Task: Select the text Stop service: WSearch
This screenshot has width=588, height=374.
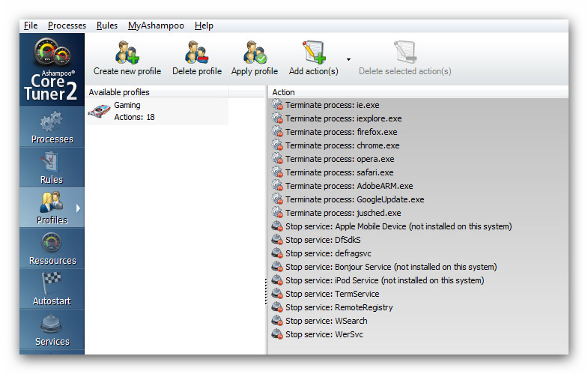Action: pyautogui.click(x=327, y=321)
